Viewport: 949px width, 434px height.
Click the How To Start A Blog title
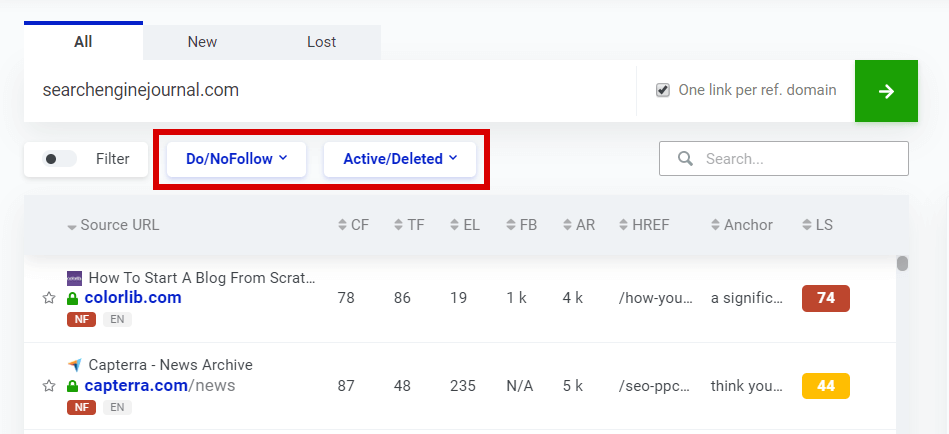[x=202, y=278]
